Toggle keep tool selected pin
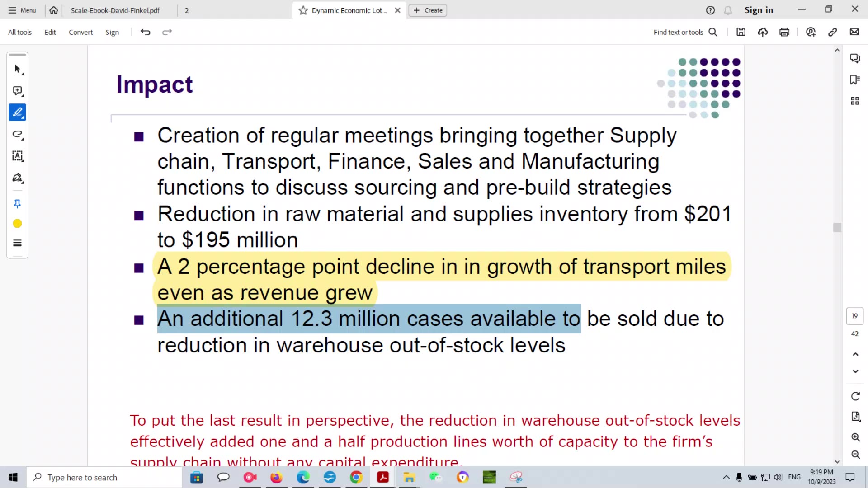The width and height of the screenshot is (868, 488). point(17,204)
